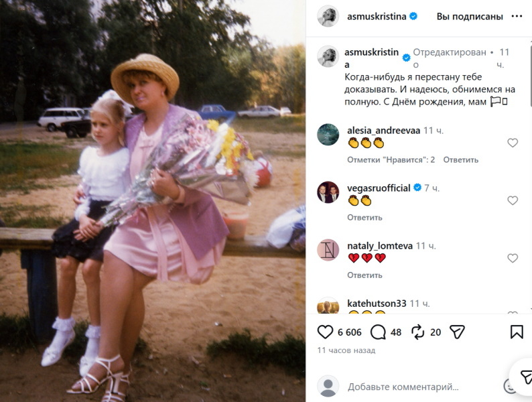Open comments via speech bubble icon

coord(378,332)
